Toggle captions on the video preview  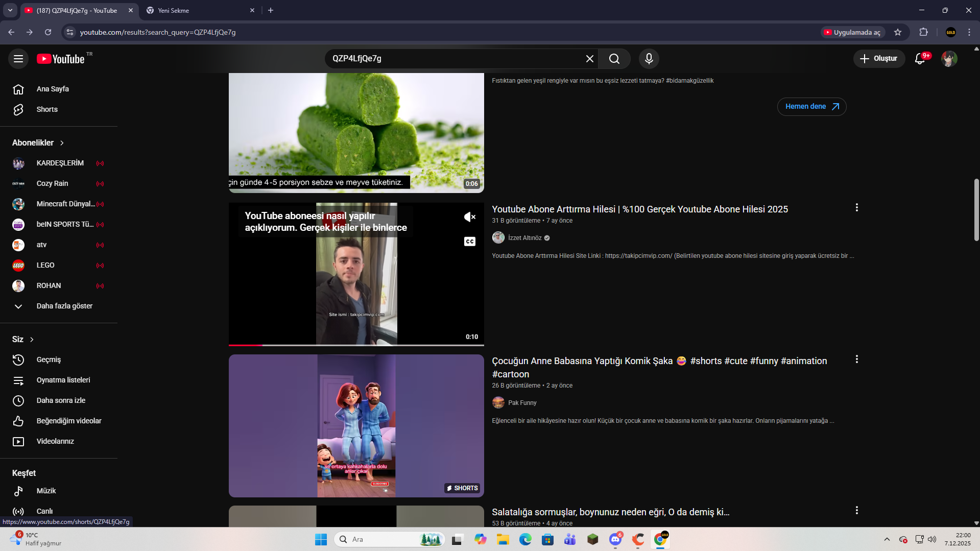[470, 242]
